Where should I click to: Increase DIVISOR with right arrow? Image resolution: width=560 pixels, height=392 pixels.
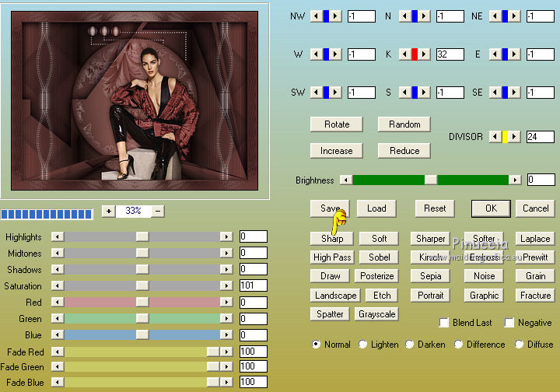click(x=514, y=137)
